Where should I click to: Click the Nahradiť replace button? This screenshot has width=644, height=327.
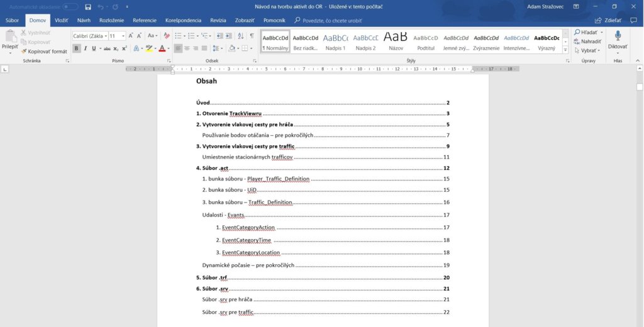coord(590,41)
